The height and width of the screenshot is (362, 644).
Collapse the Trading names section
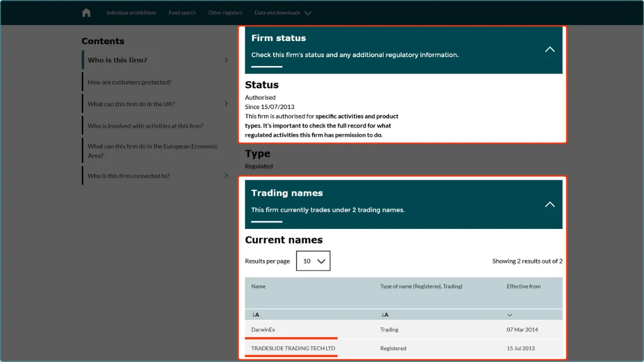click(550, 204)
